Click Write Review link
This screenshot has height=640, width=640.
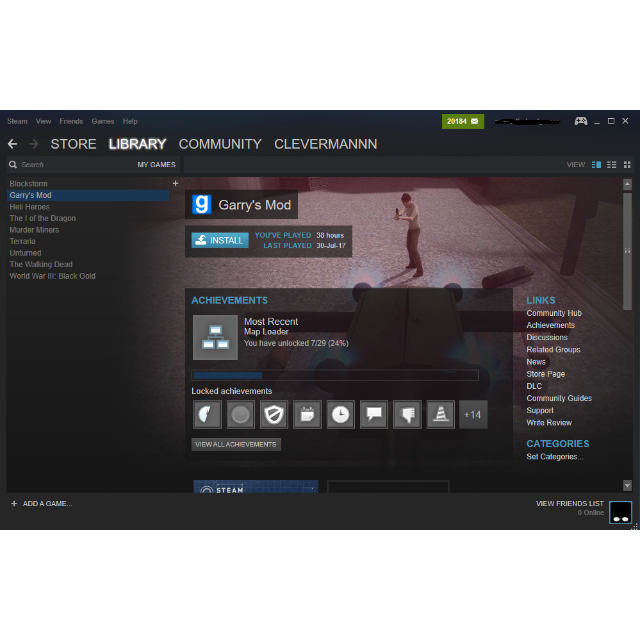click(549, 423)
